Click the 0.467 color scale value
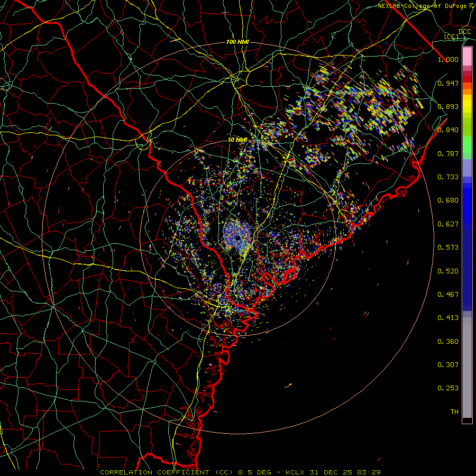The height and width of the screenshot is (476, 476). tap(448, 295)
